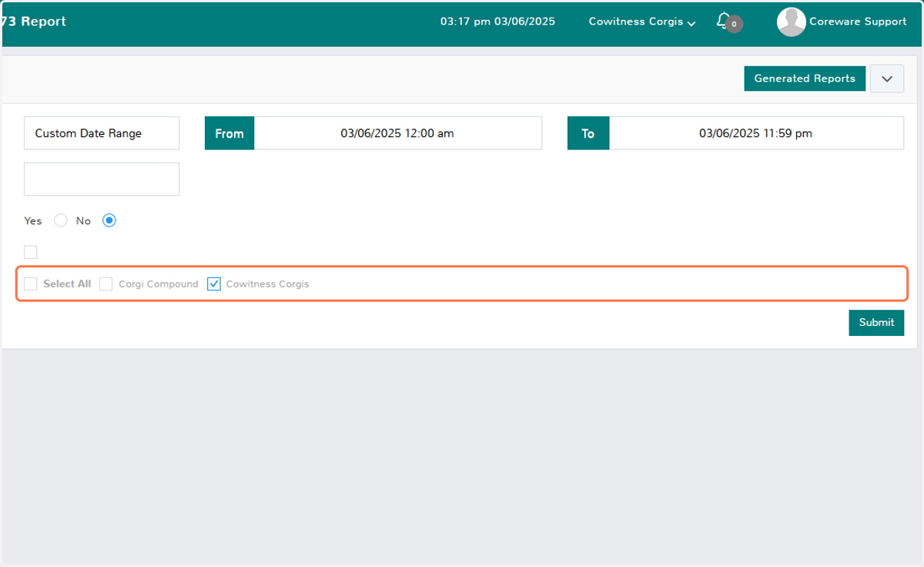Click the Coreware Support user avatar
This screenshot has width=924, height=567.
(x=791, y=22)
